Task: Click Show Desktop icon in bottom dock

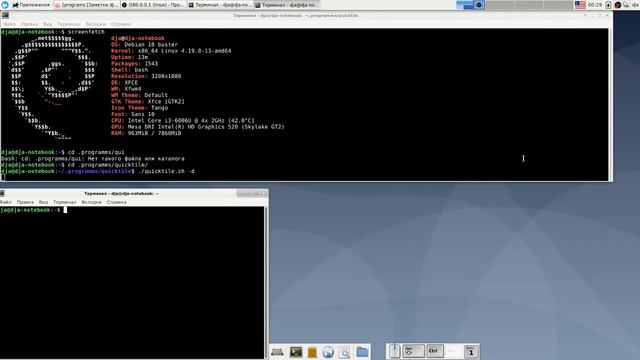Action: (278, 352)
